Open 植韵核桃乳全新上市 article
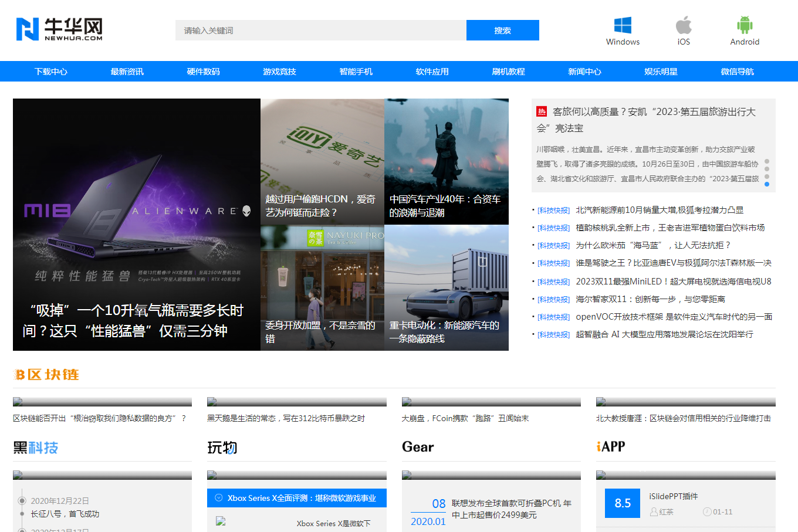798x532 pixels. pyautogui.click(x=670, y=228)
